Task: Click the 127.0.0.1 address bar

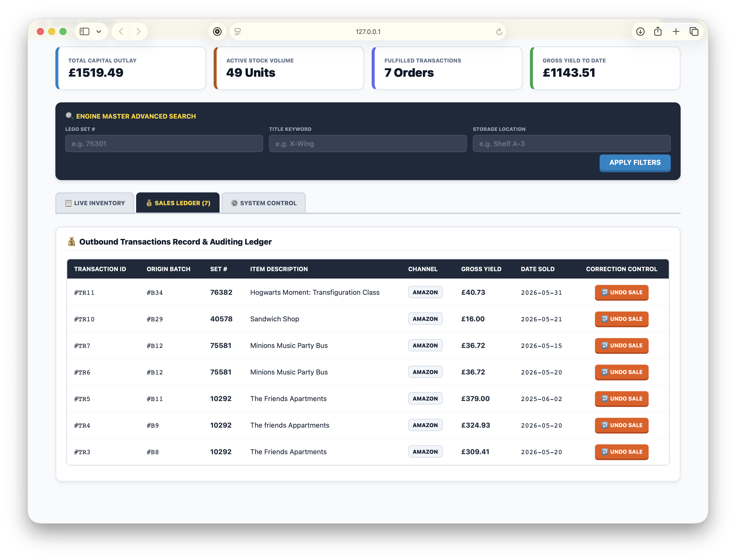Action: pyautogui.click(x=368, y=32)
